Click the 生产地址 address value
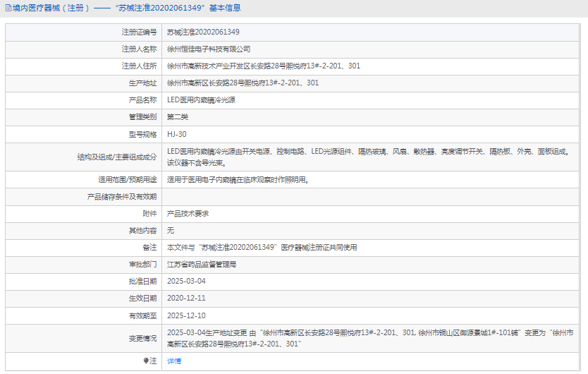The height and width of the screenshot is (374, 588). coord(243,83)
